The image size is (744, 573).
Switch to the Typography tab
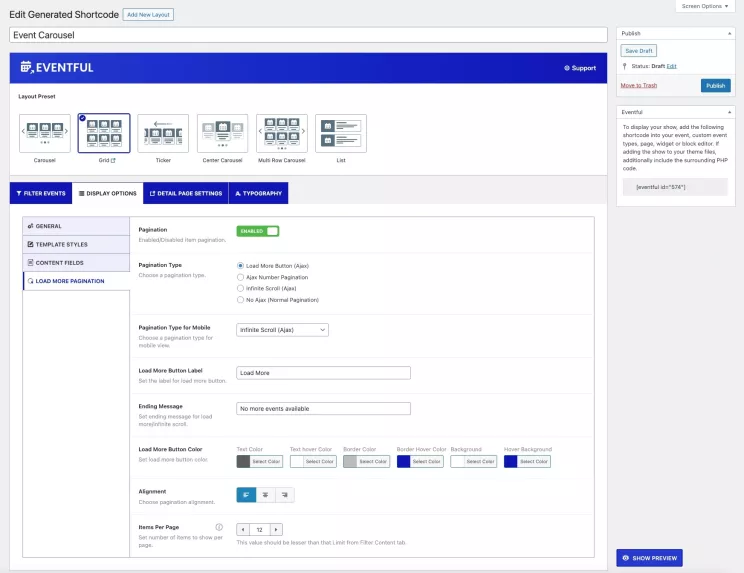pos(258,193)
